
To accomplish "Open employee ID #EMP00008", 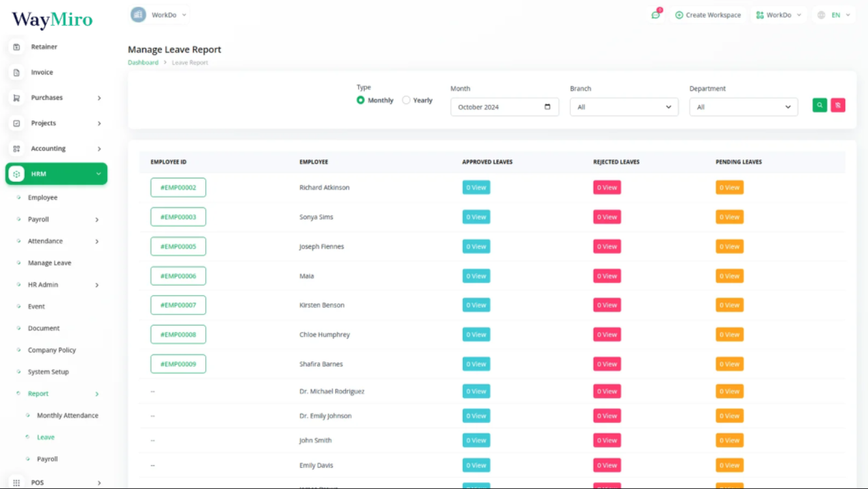I will coord(178,335).
